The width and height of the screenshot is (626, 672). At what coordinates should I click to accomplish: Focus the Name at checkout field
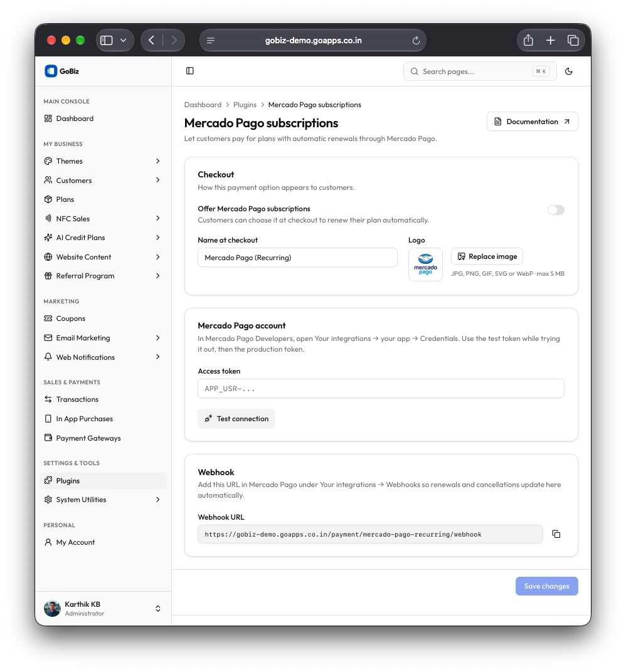tap(297, 258)
